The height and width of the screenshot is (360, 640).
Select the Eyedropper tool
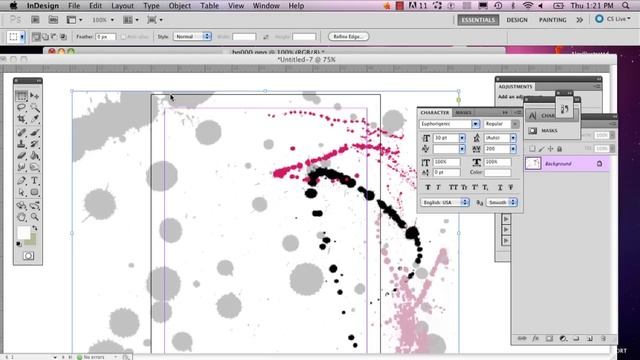(x=35, y=119)
